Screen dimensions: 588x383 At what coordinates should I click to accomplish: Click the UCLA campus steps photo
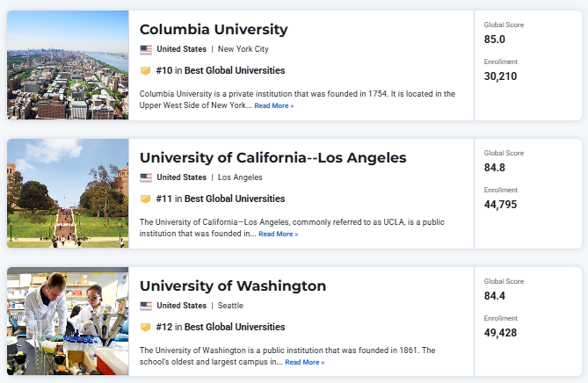point(68,193)
